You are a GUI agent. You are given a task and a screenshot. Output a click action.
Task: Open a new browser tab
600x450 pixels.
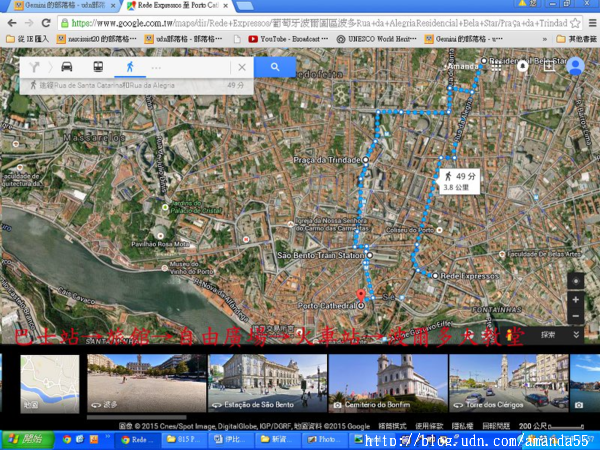coord(244,6)
